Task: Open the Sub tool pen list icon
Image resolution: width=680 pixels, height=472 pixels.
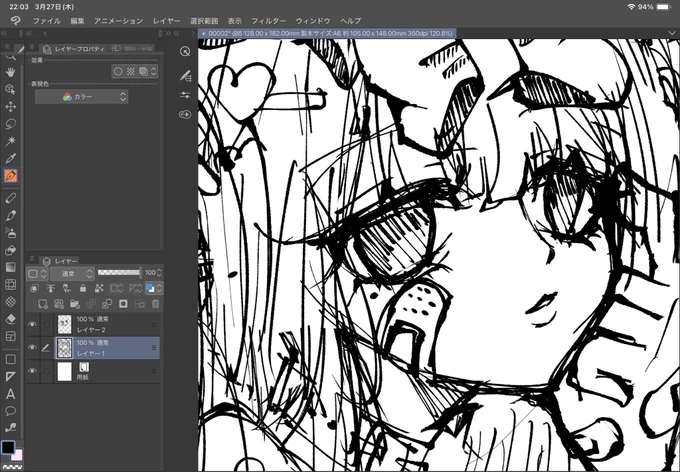Action: [185, 76]
